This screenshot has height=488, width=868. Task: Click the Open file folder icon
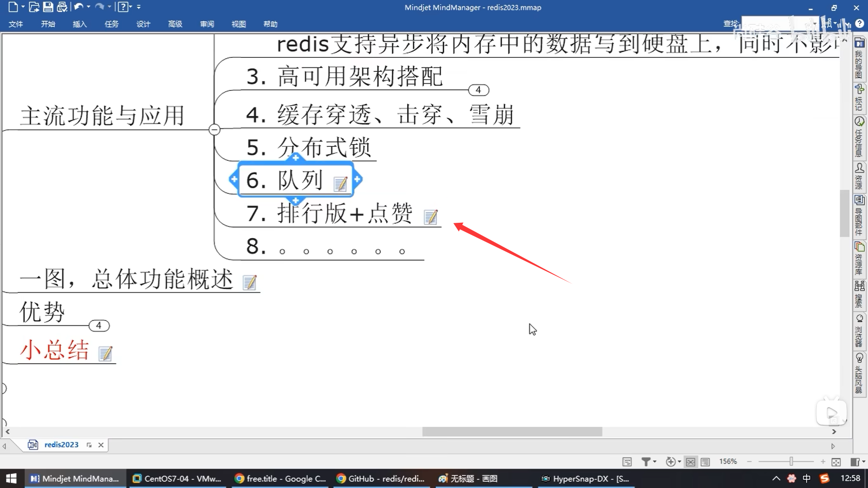coord(34,7)
